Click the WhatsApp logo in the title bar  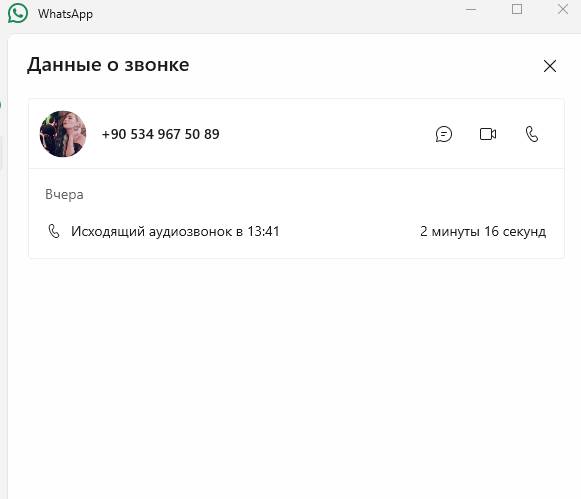click(17, 13)
